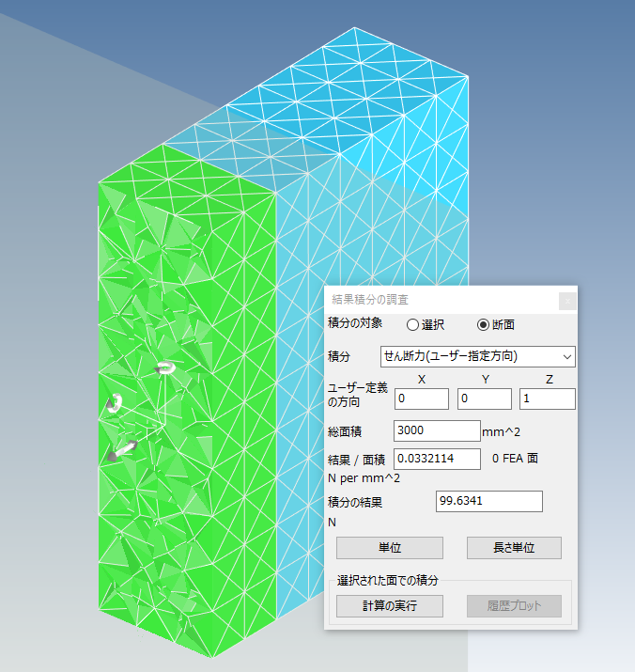Click the 履歴プロット button
This screenshot has height=672, width=635.
514,606
